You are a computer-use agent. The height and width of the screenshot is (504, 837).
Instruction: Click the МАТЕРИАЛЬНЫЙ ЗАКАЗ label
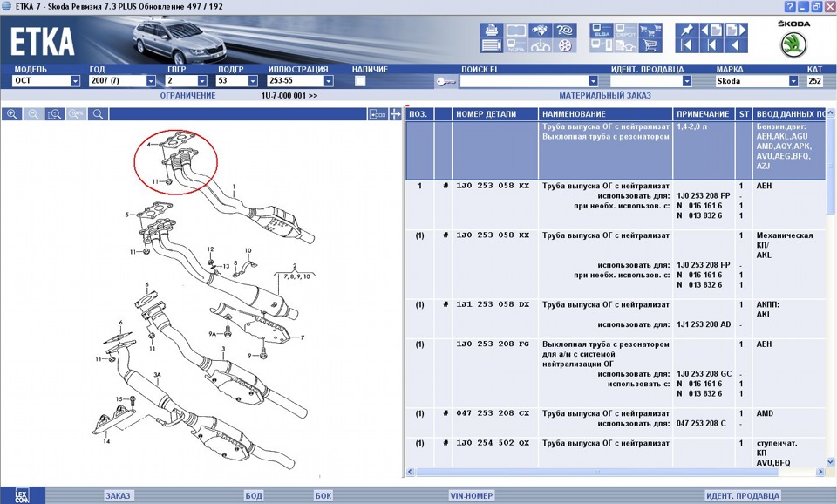coord(605,96)
